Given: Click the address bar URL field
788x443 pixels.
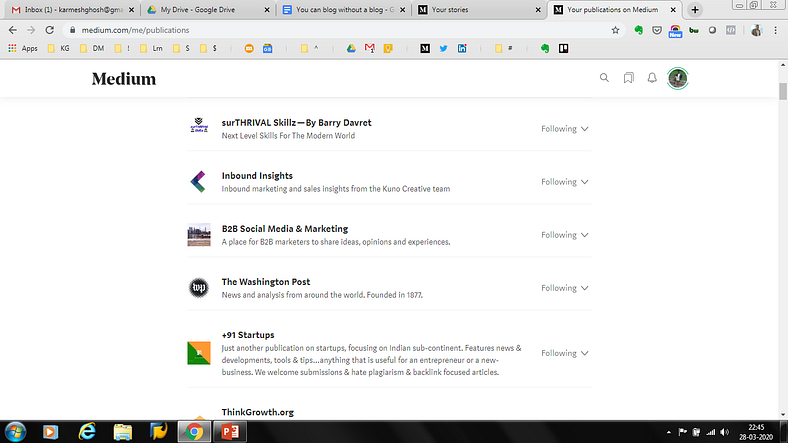Looking at the screenshot, I should click(x=342, y=30).
